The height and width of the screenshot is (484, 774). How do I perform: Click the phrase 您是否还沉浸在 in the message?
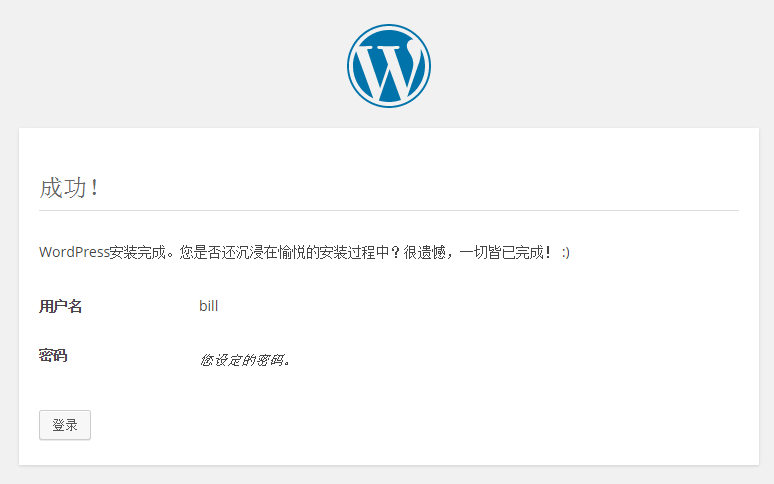[229, 253]
